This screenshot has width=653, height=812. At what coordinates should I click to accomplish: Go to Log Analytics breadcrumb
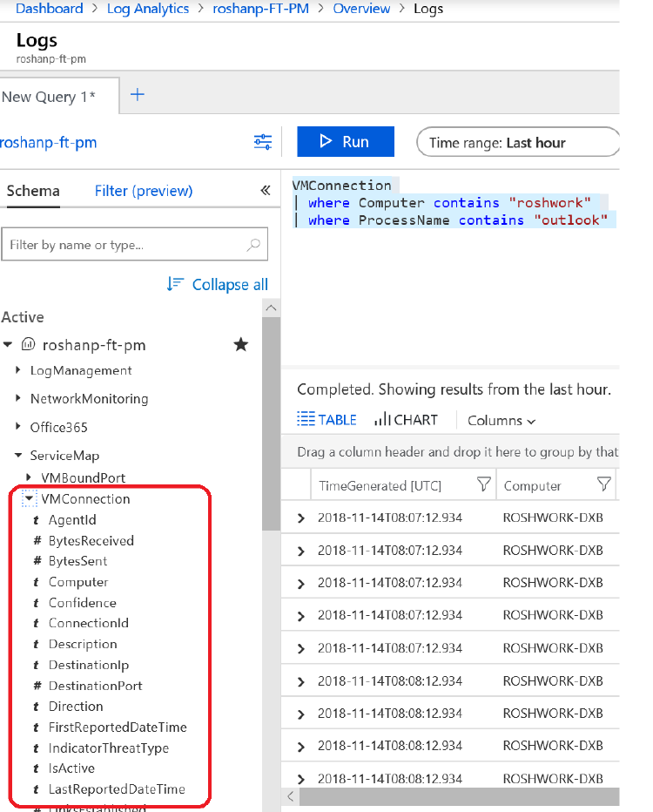click(148, 9)
